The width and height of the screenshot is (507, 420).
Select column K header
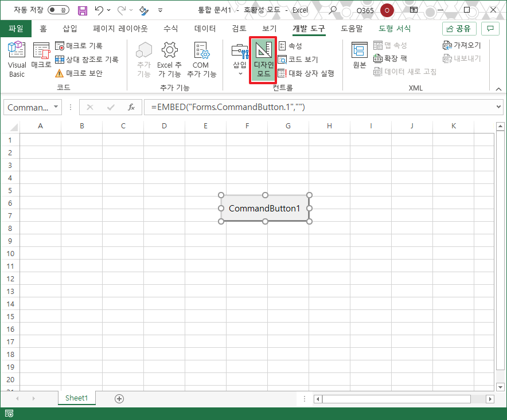coord(453,126)
